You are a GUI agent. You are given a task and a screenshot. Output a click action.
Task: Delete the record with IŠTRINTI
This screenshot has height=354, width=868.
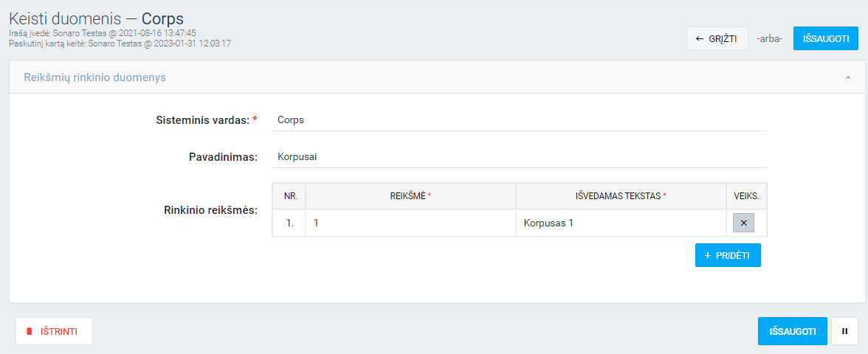point(54,331)
